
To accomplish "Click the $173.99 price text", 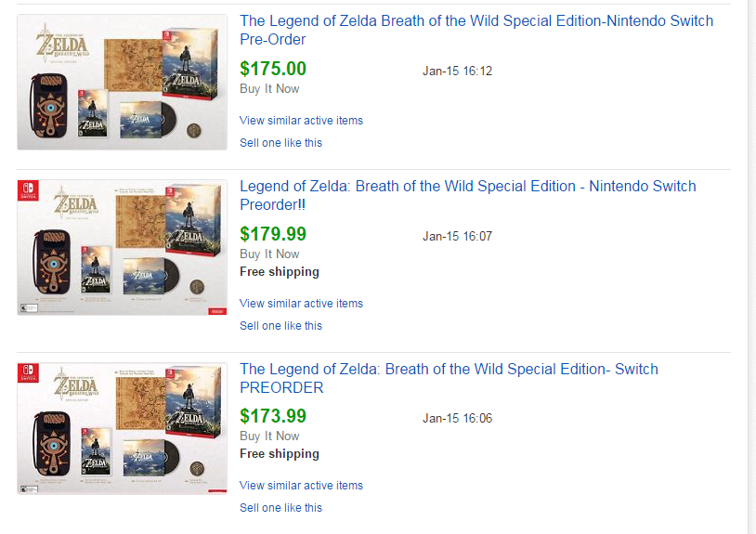I will pyautogui.click(x=273, y=416).
